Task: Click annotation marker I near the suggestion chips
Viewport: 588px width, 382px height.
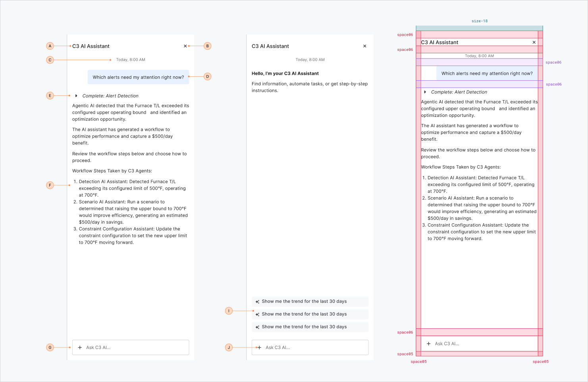Action: [229, 310]
